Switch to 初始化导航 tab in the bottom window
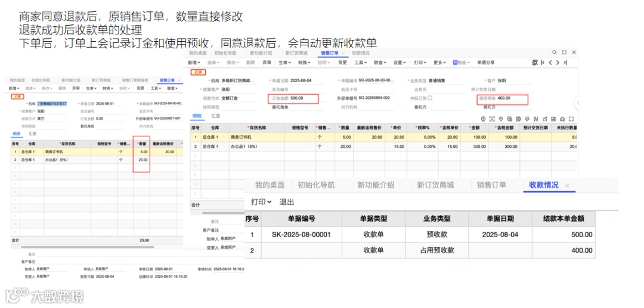 pos(316,185)
